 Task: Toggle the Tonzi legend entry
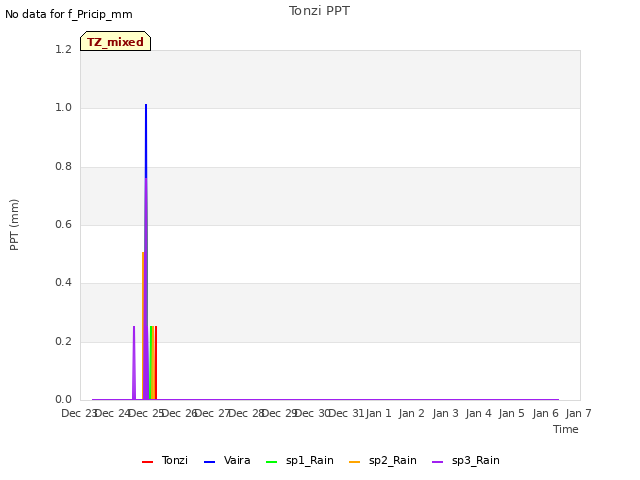(164, 460)
